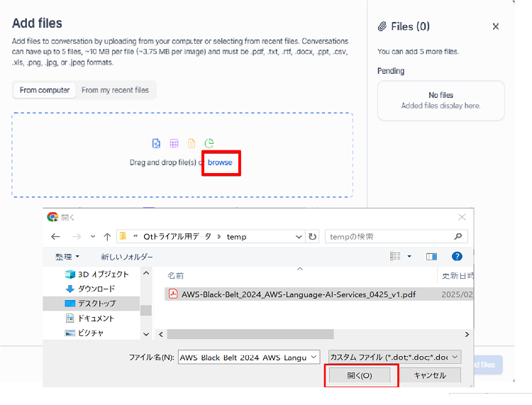Open help with the question mark icon

457,256
